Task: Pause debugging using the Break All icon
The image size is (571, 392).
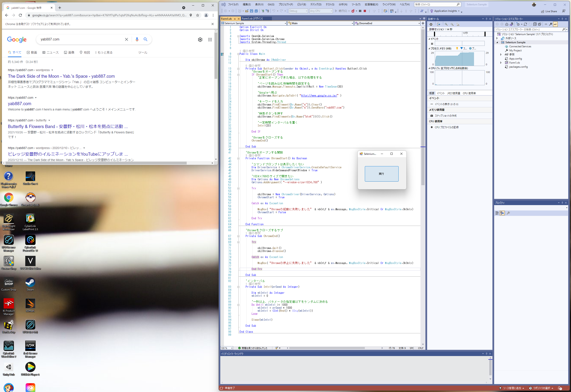Action: tap(360, 11)
